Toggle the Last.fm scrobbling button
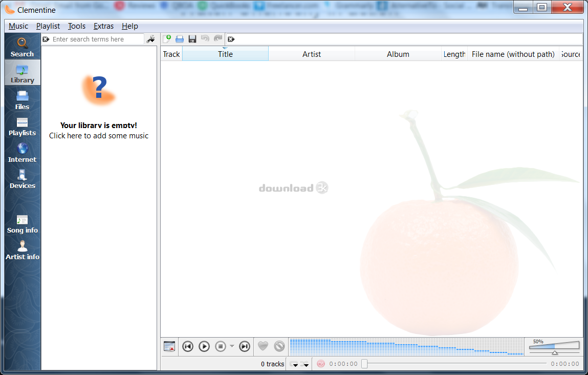This screenshot has width=588, height=375. [321, 364]
